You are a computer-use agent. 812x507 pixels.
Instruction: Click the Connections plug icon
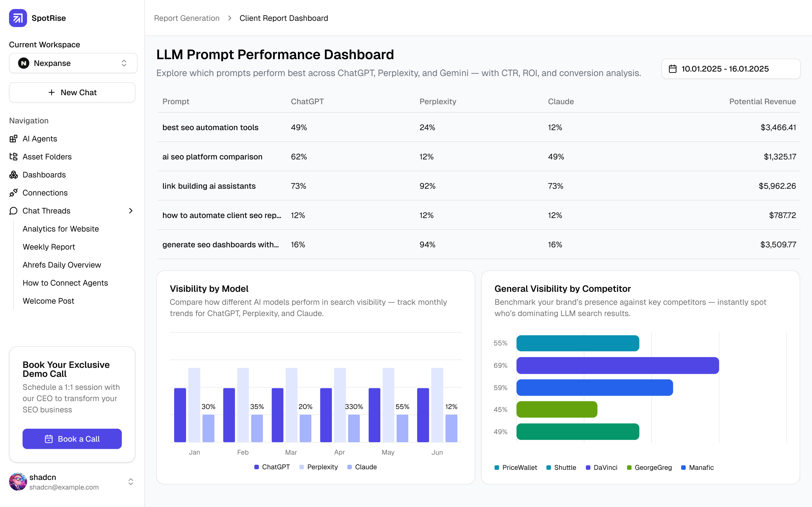tap(14, 193)
